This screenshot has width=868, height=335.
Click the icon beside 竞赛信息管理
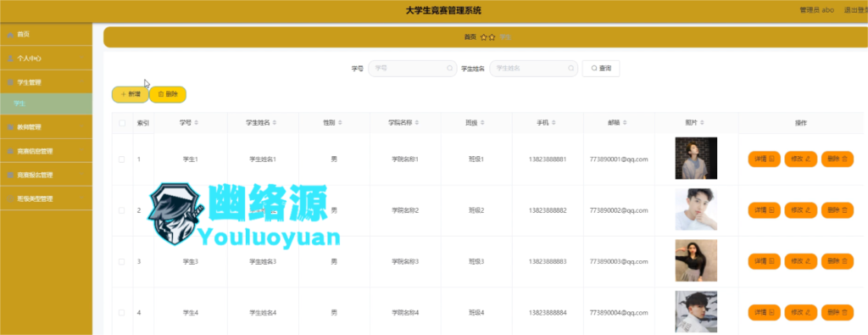pyautogui.click(x=10, y=151)
